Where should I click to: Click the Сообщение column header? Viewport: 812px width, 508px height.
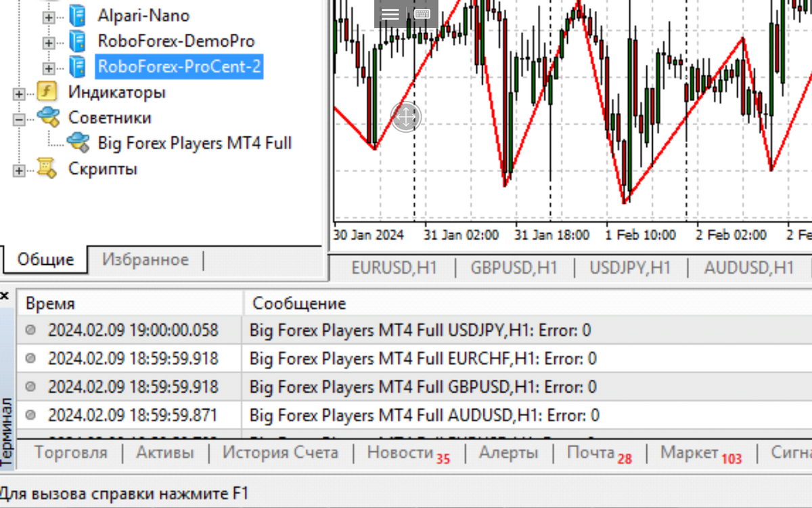click(528, 303)
